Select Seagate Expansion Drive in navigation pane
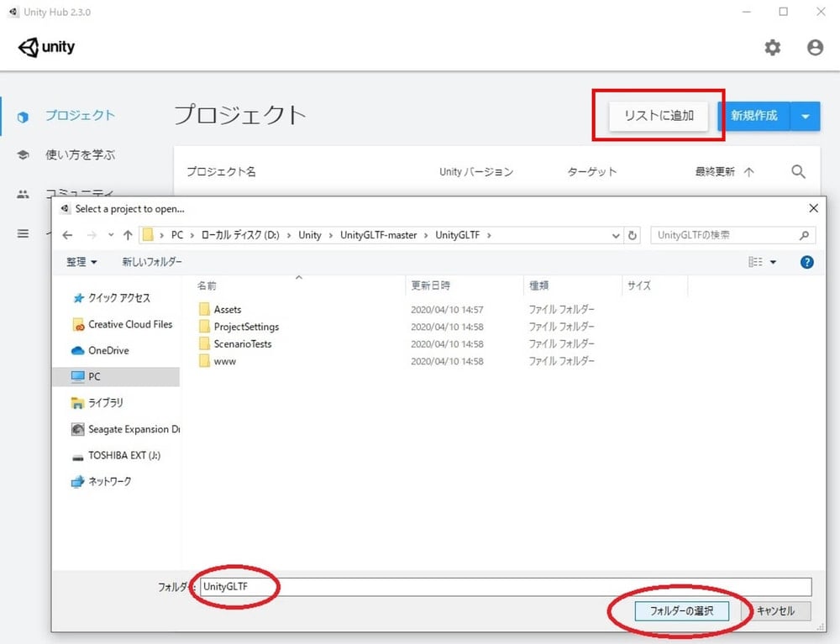The width and height of the screenshot is (840, 644). pos(126,429)
